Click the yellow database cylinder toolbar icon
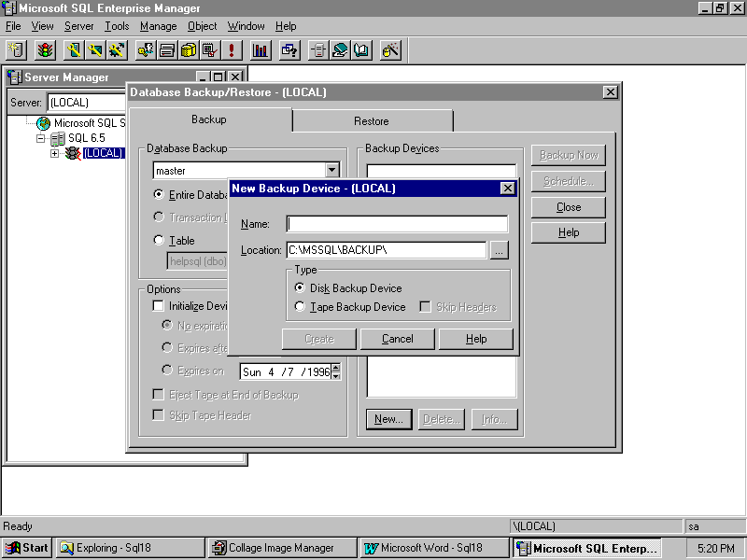 (189, 50)
